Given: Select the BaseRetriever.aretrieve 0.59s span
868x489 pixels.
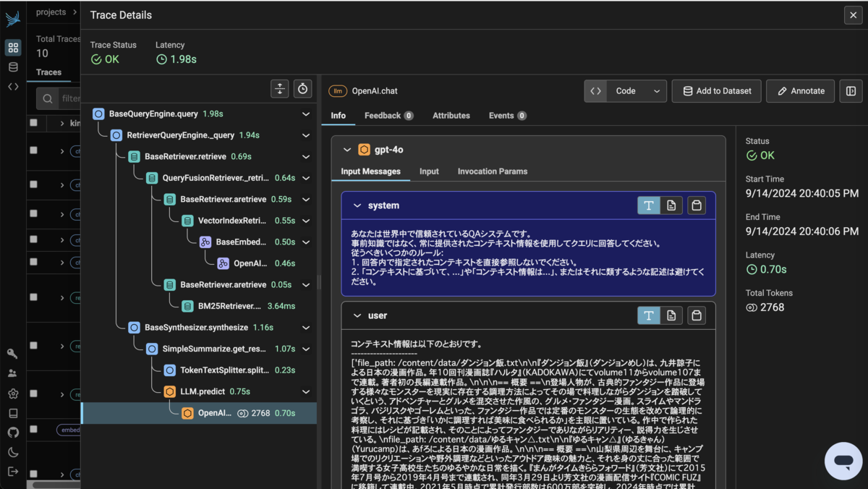Looking at the screenshot, I should click(x=199, y=199).
